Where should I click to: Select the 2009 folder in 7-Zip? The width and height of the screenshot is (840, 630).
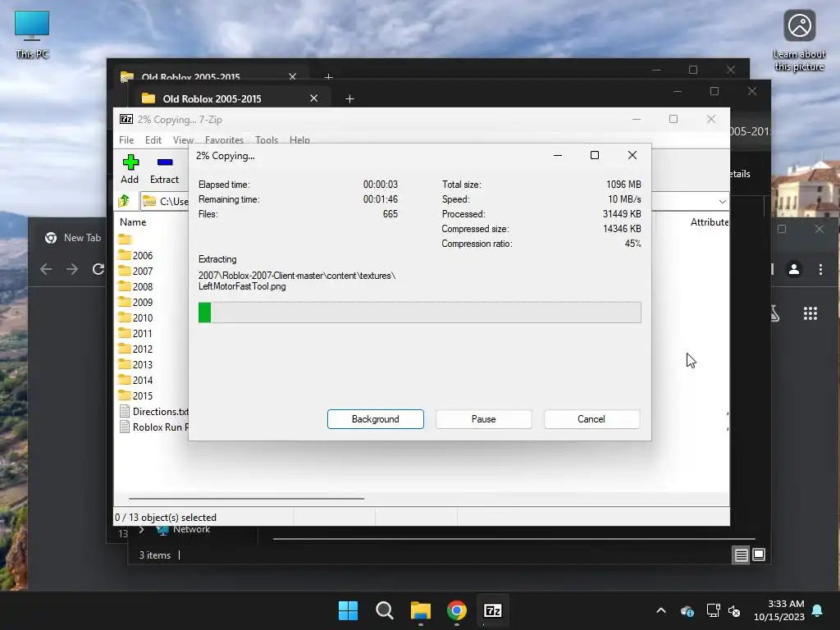(x=135, y=302)
